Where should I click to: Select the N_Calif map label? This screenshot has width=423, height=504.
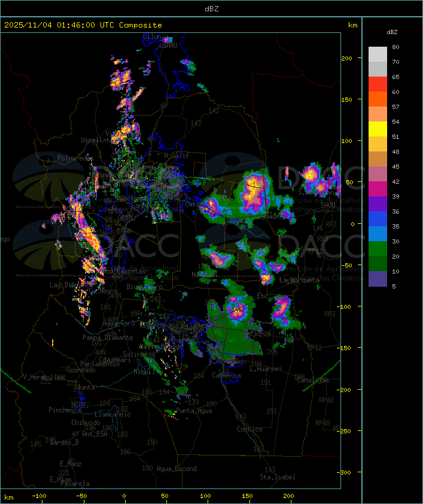[176, 156]
